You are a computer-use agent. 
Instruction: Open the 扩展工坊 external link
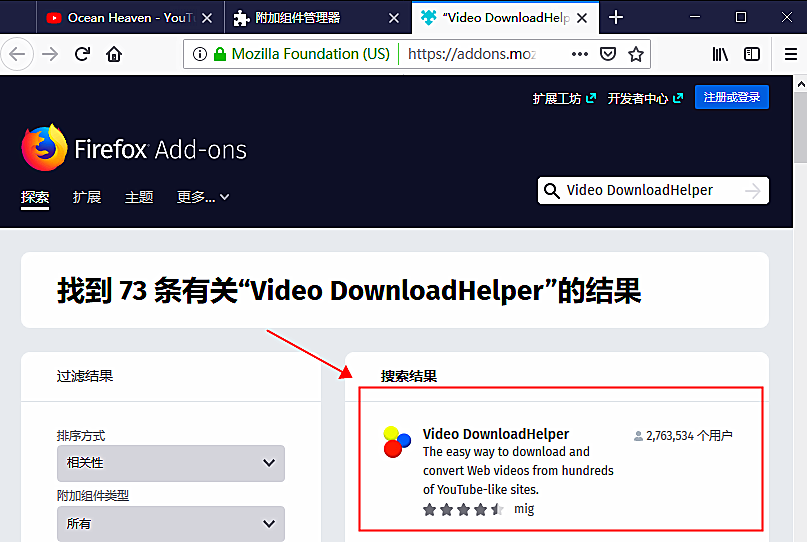(564, 98)
